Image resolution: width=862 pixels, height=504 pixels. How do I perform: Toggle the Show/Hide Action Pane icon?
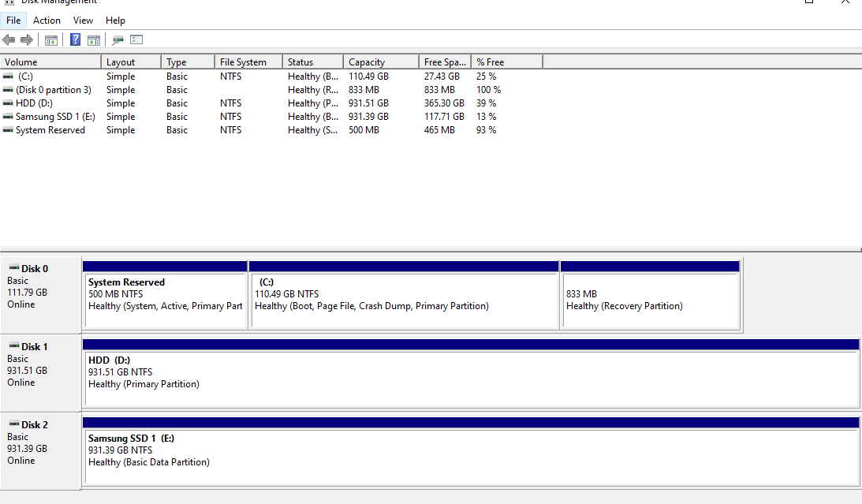(x=94, y=39)
